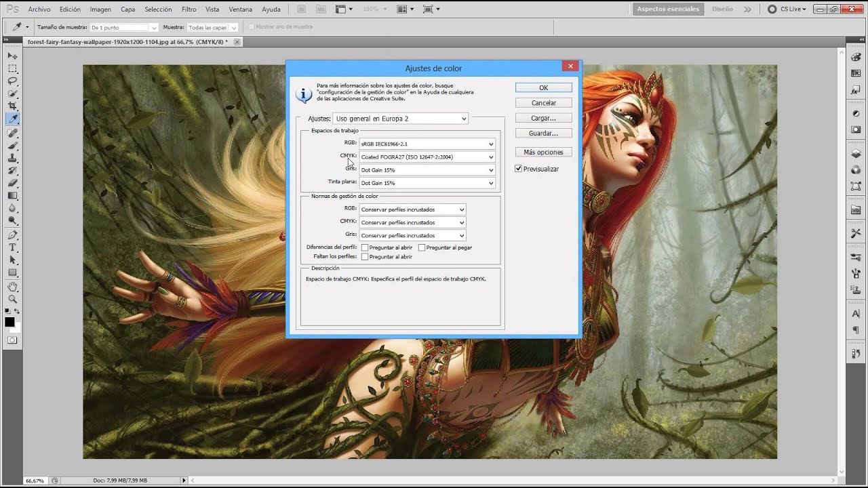Select the Blur tool
This screenshot has width=868, height=488.
(12, 208)
